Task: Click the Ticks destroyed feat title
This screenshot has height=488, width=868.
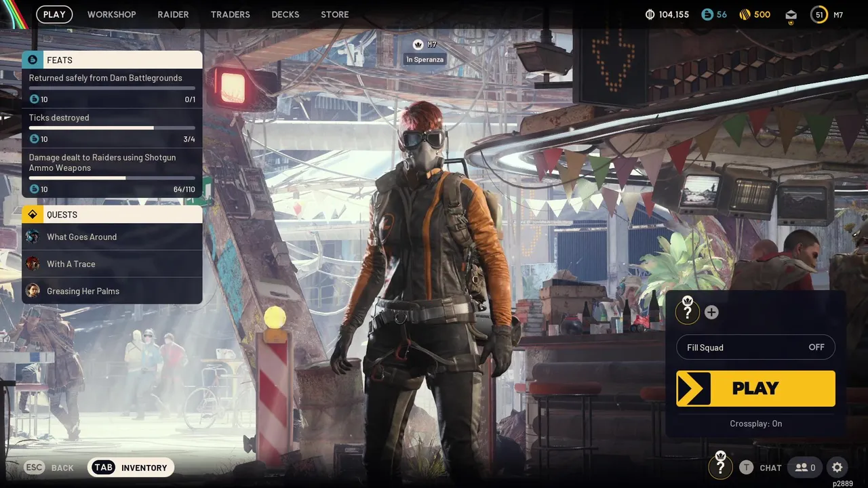Action: click(59, 118)
